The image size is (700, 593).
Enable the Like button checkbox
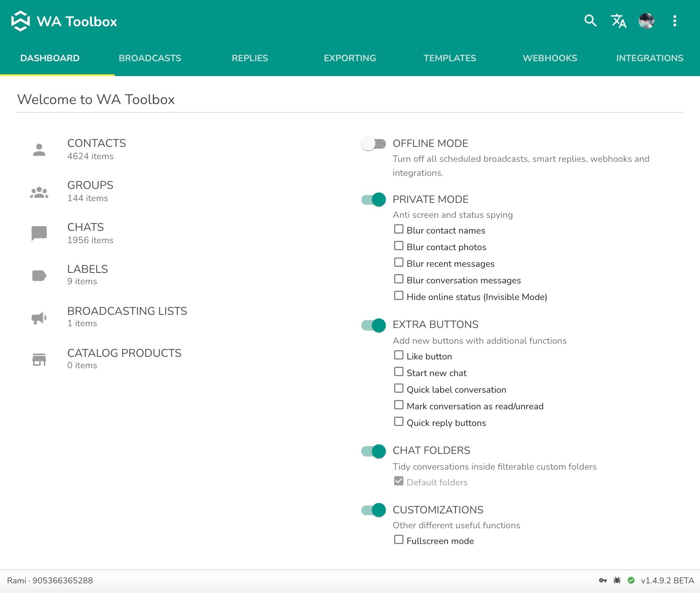pos(399,355)
